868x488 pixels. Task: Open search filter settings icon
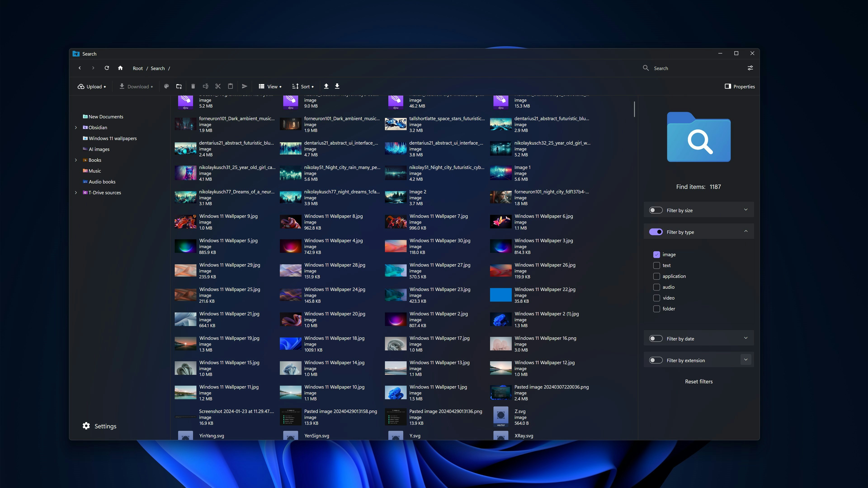pyautogui.click(x=750, y=68)
